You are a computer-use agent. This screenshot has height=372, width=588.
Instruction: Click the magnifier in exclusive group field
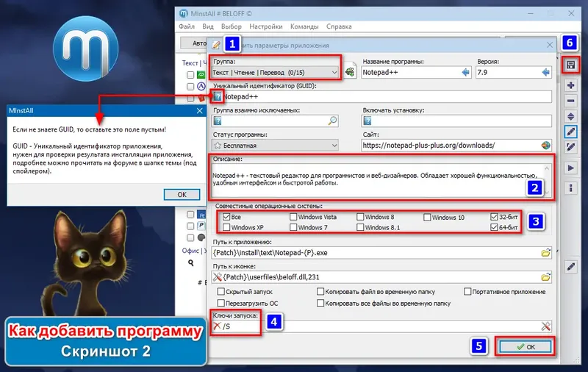pos(332,121)
